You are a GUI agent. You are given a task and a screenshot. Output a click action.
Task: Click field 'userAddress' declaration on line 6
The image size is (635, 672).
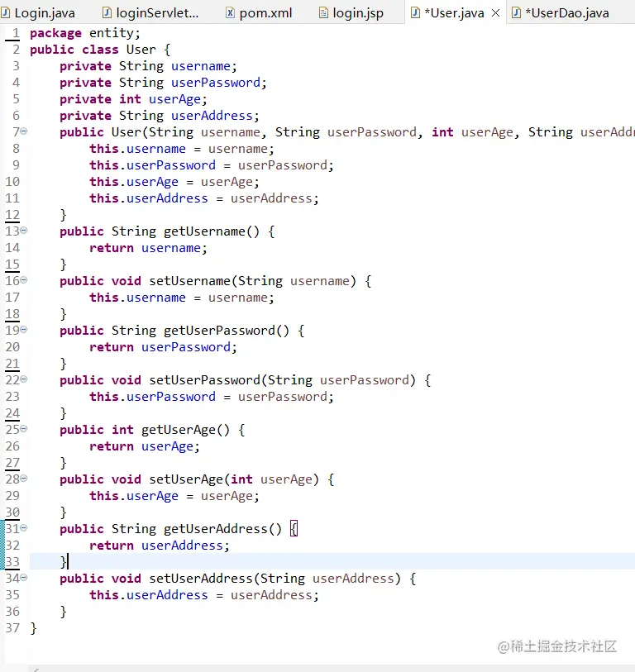212,116
